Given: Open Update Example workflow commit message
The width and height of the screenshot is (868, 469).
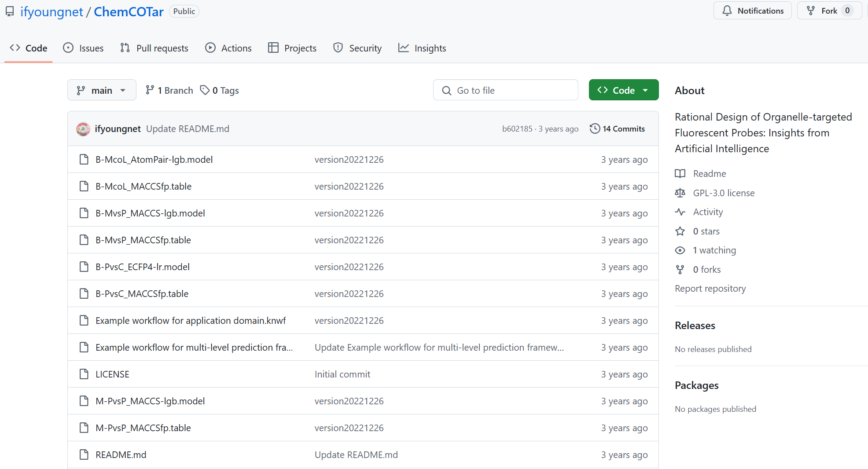Looking at the screenshot, I should click(x=439, y=347).
